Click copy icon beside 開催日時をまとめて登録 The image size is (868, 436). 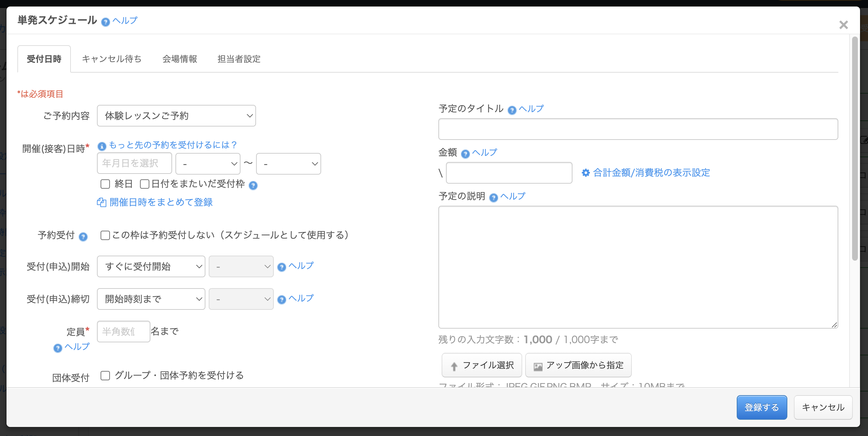pyautogui.click(x=101, y=202)
